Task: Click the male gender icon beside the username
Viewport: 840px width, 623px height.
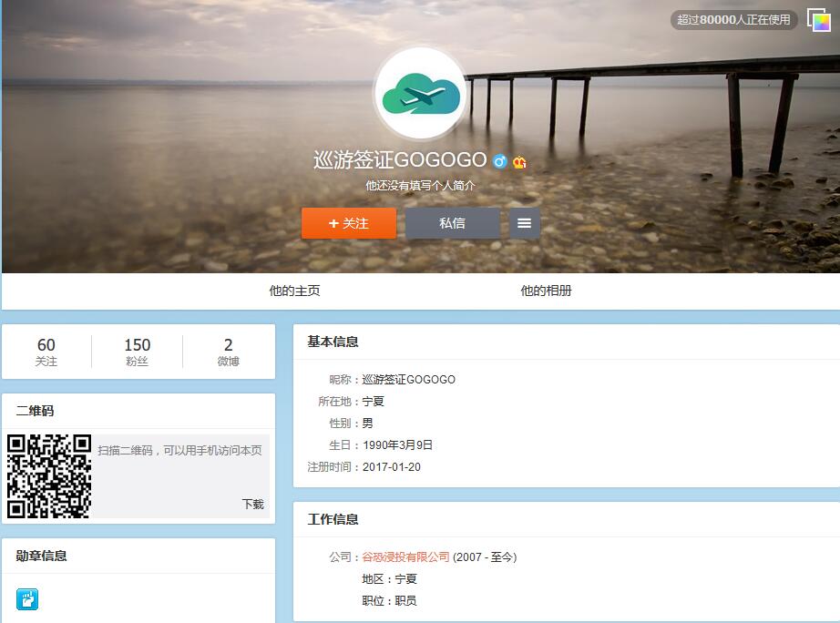Action: click(497, 160)
